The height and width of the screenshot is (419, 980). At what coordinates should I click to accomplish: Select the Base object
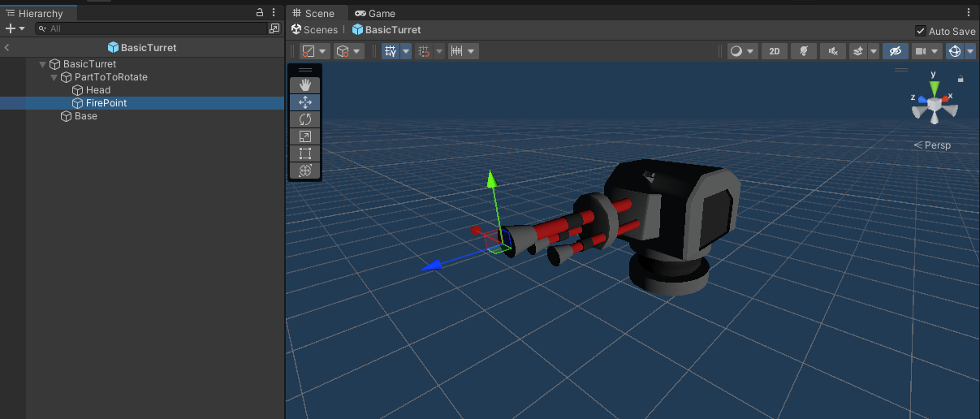click(x=86, y=116)
